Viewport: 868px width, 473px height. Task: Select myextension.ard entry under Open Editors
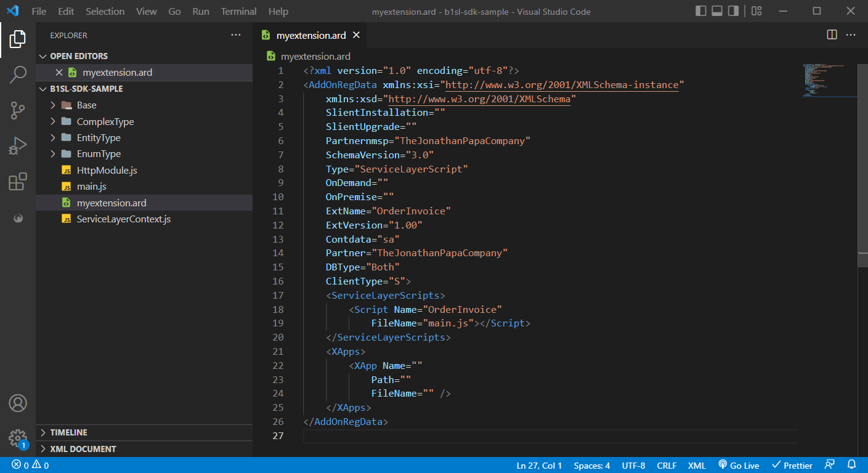click(x=144, y=72)
